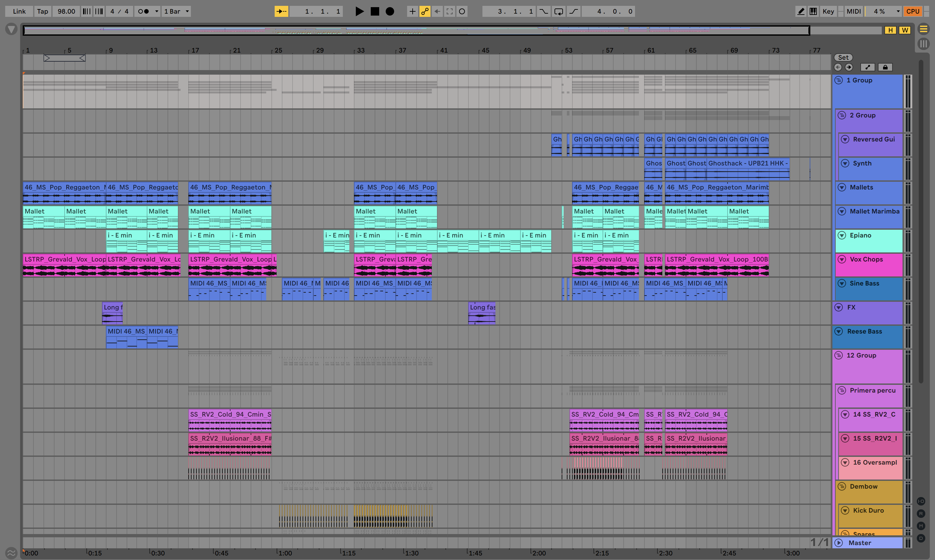Fold the Dembow group track
Image resolution: width=935 pixels, height=560 pixels.
842,486
